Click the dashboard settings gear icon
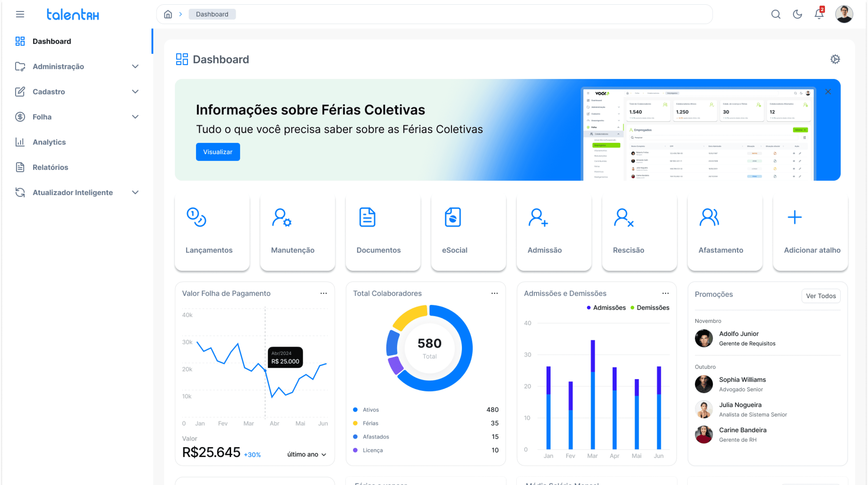868x485 pixels. coord(835,59)
